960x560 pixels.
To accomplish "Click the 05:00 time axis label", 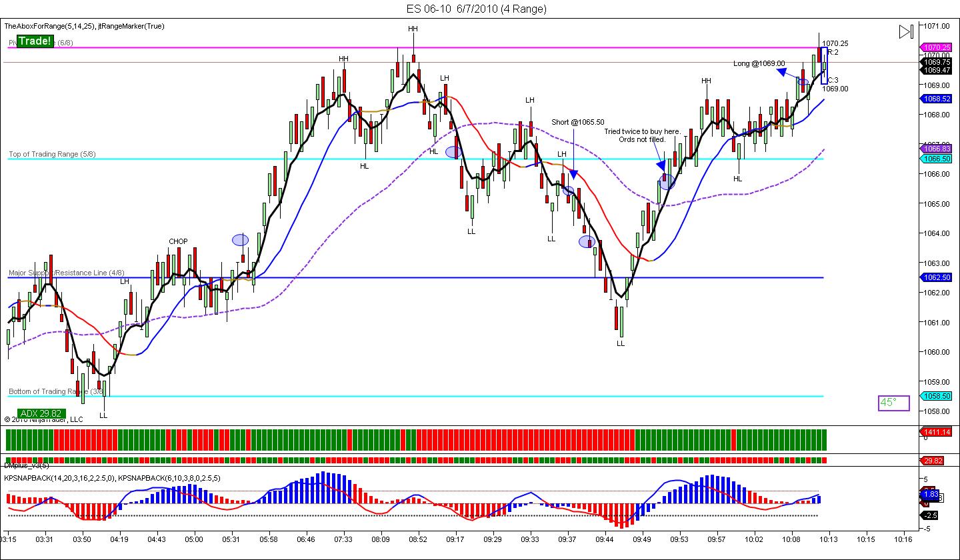I will pyautogui.click(x=194, y=538).
